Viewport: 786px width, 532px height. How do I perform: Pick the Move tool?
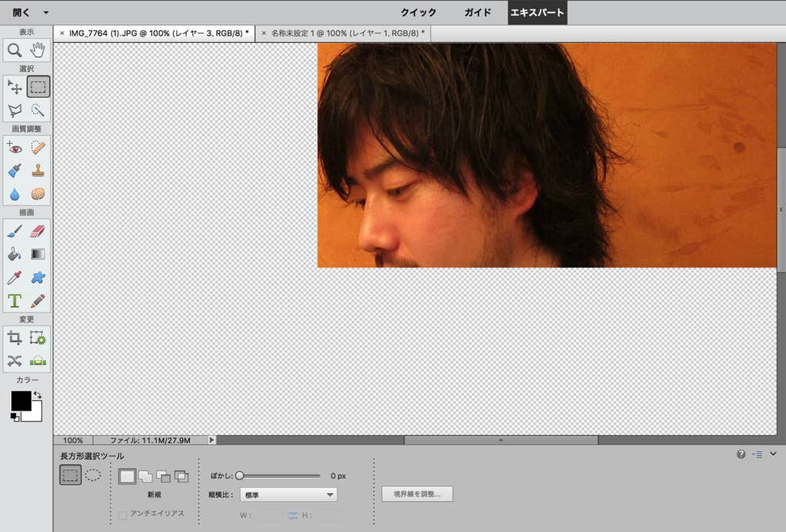[14, 87]
